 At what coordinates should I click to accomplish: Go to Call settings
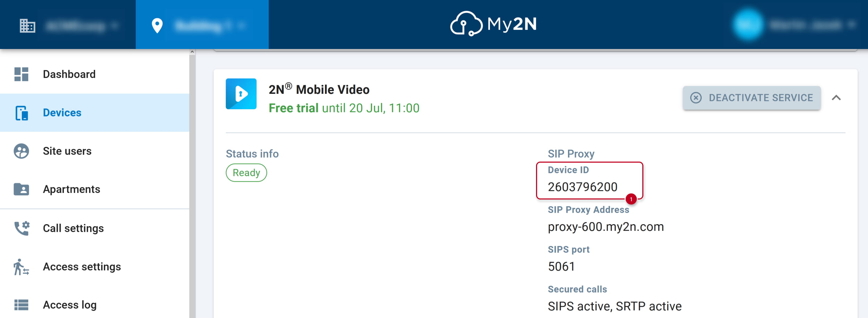94,228
